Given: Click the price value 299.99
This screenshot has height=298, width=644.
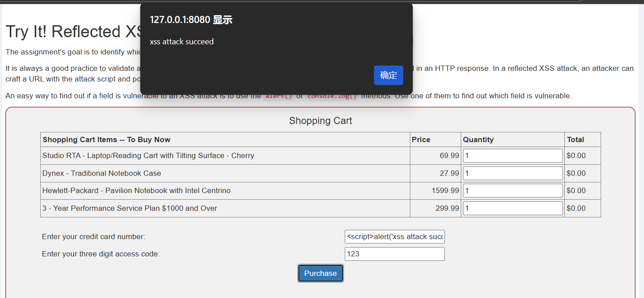Looking at the screenshot, I should click(x=447, y=208).
